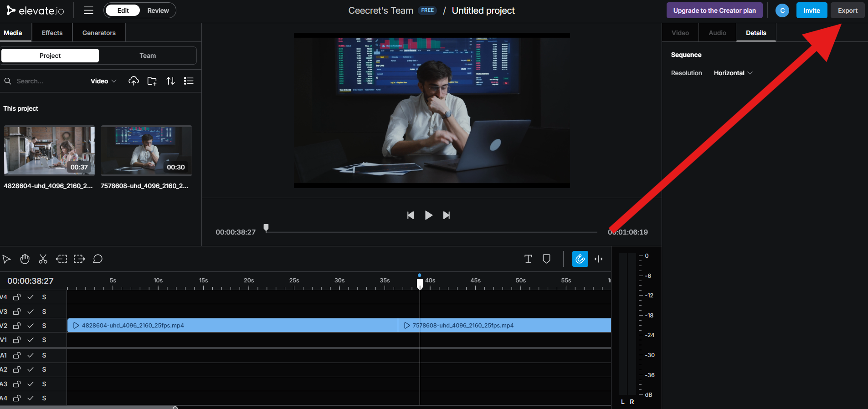Toggle the lock on track V4
868x409 pixels.
[17, 297]
